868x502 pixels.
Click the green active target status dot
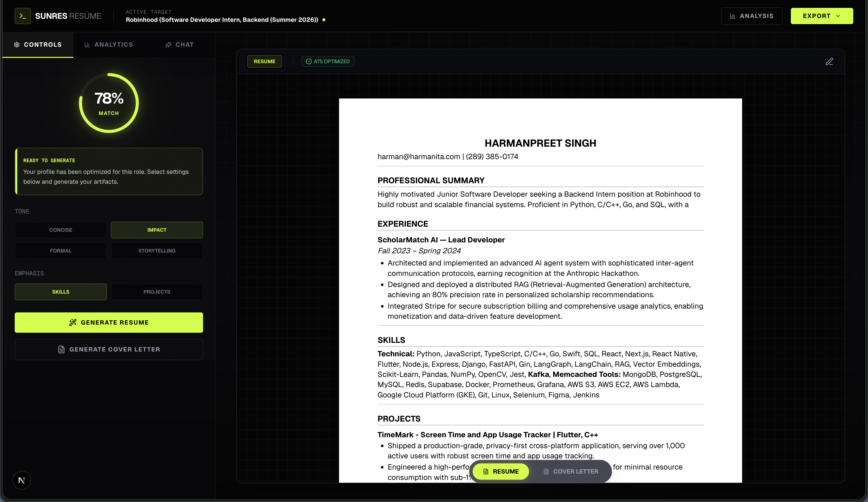(324, 20)
